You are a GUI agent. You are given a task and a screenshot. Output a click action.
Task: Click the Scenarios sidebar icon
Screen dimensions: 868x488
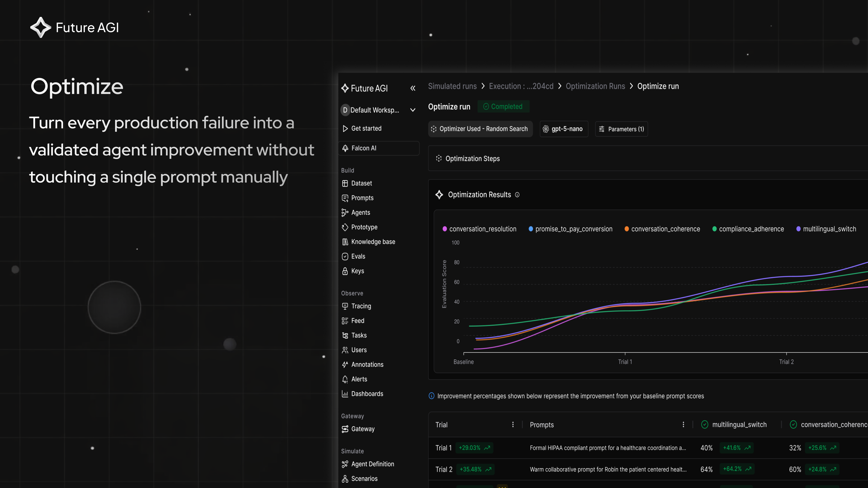tap(345, 479)
